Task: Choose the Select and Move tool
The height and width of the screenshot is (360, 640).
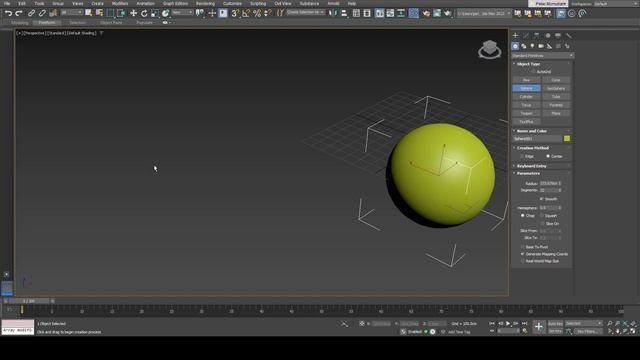Action: tap(133, 13)
